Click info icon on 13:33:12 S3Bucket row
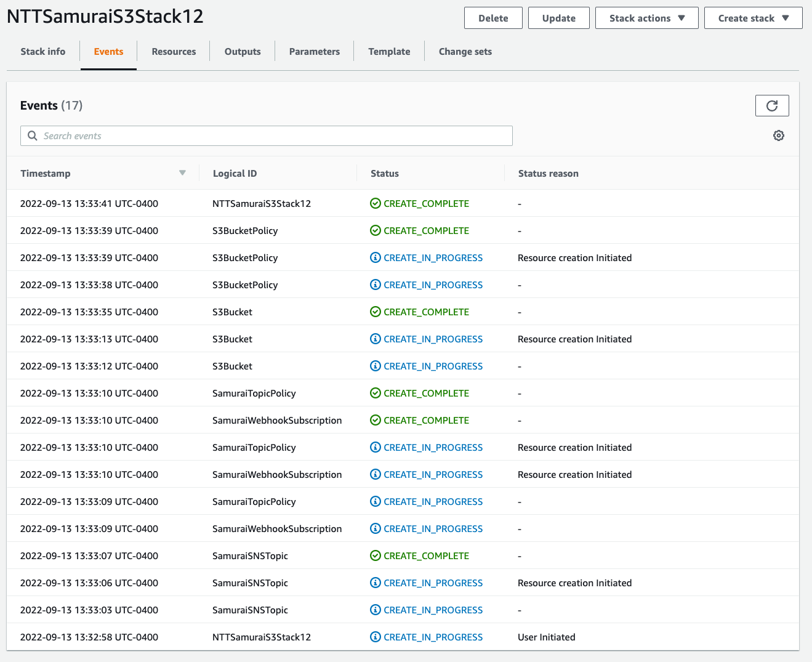 pos(375,366)
